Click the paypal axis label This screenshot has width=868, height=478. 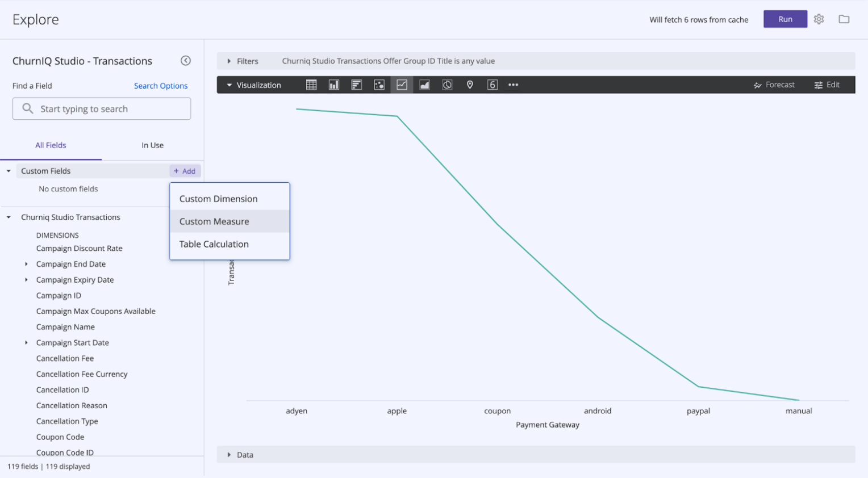[x=698, y=411]
